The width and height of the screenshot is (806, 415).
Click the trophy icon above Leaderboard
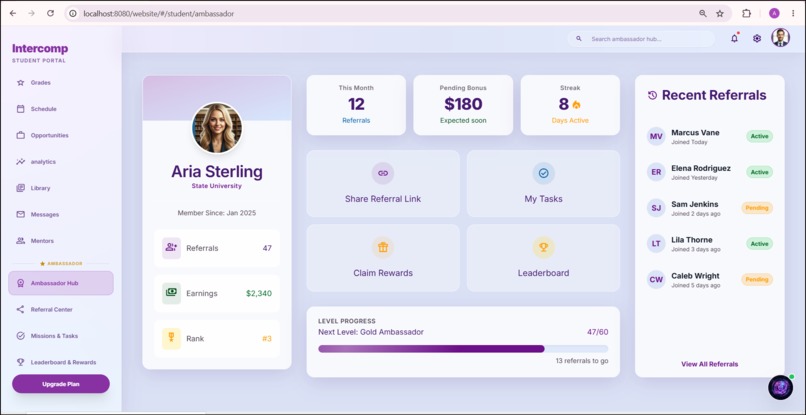tap(543, 247)
